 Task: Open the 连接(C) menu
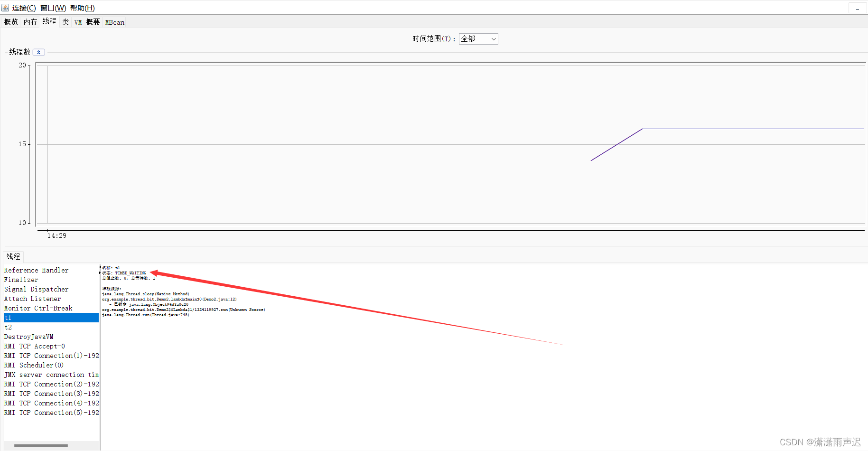tap(24, 8)
